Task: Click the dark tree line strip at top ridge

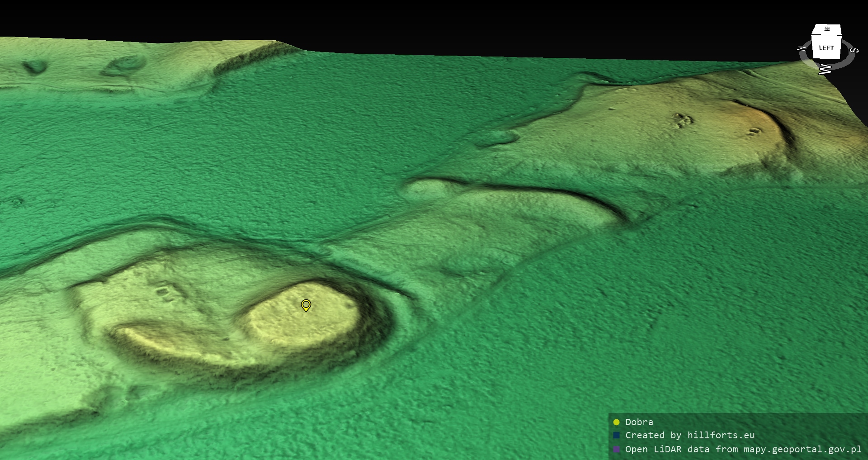Action: pyautogui.click(x=251, y=58)
